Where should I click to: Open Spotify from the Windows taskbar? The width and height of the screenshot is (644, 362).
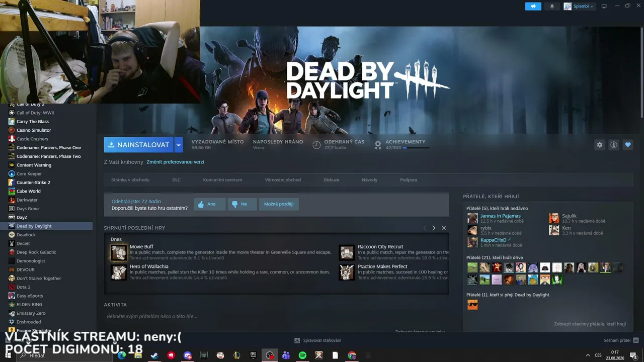[302, 355]
